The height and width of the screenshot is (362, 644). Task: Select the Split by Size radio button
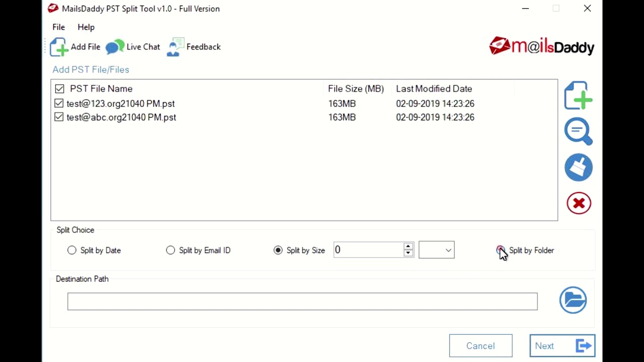click(x=278, y=250)
